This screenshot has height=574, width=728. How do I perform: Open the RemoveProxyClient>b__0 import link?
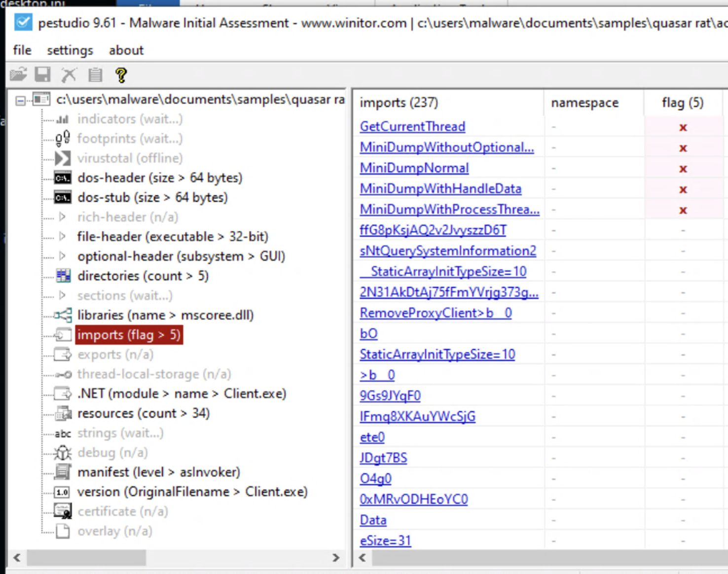(436, 313)
